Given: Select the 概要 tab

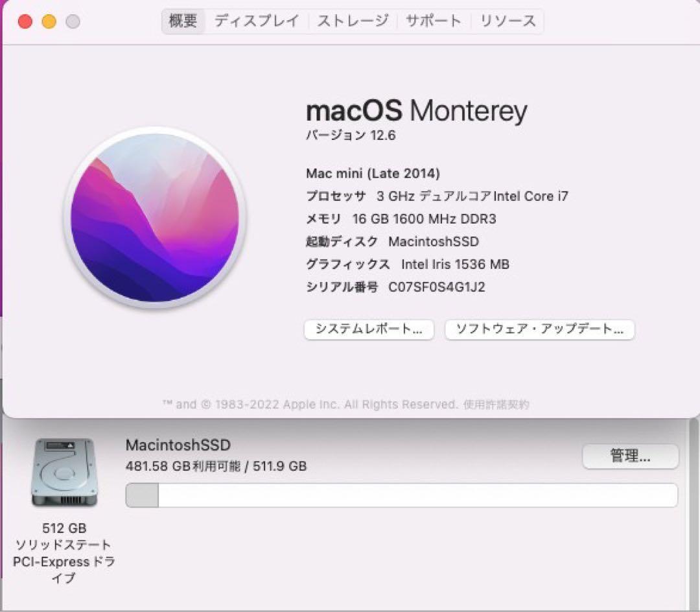Looking at the screenshot, I should tap(183, 21).
